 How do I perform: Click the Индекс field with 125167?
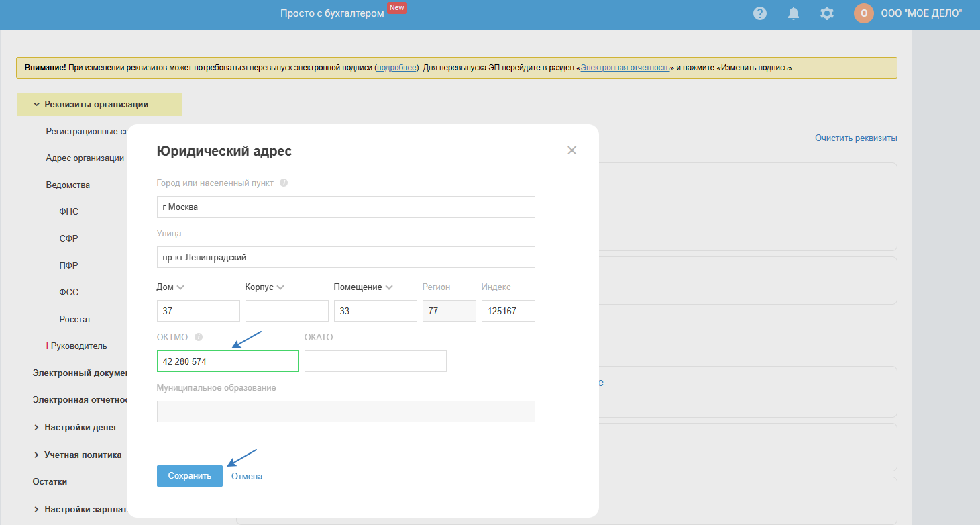click(508, 311)
